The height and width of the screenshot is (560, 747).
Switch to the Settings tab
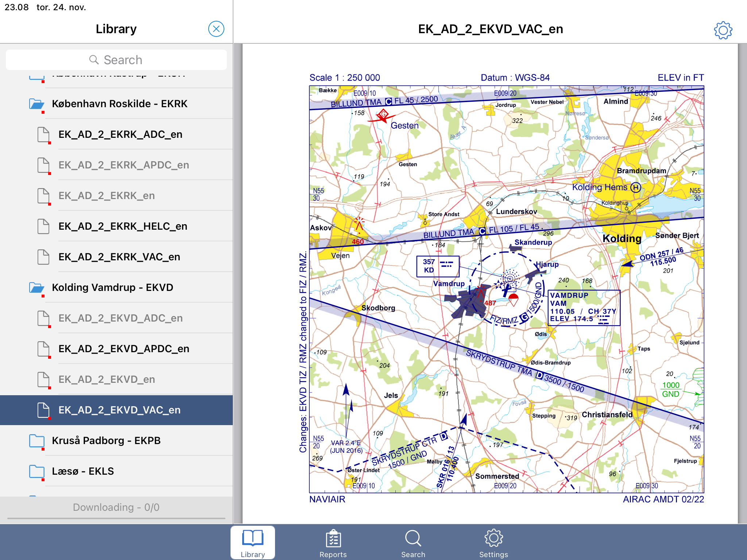[494, 543]
